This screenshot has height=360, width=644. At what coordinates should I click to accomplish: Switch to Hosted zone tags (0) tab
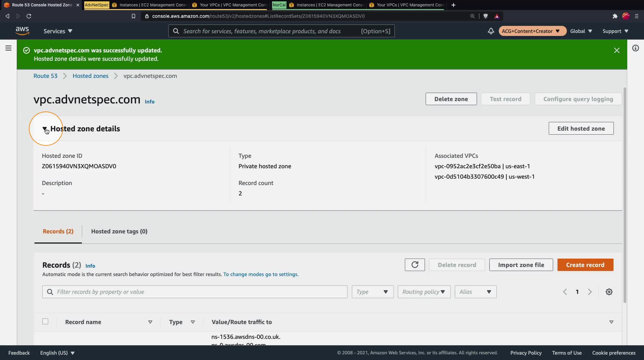(x=119, y=231)
